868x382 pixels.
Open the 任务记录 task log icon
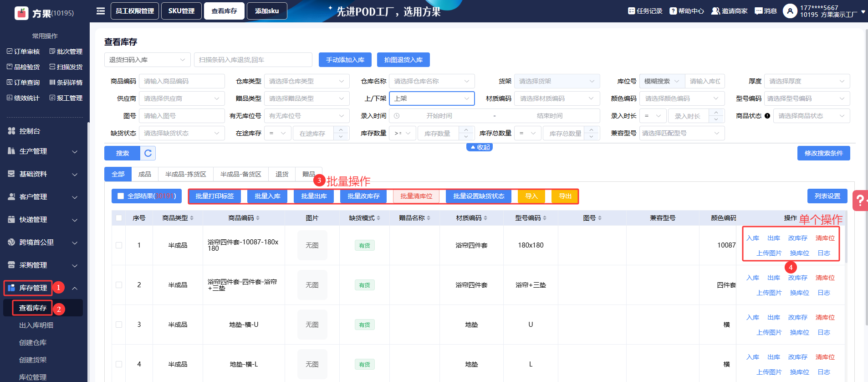point(631,11)
